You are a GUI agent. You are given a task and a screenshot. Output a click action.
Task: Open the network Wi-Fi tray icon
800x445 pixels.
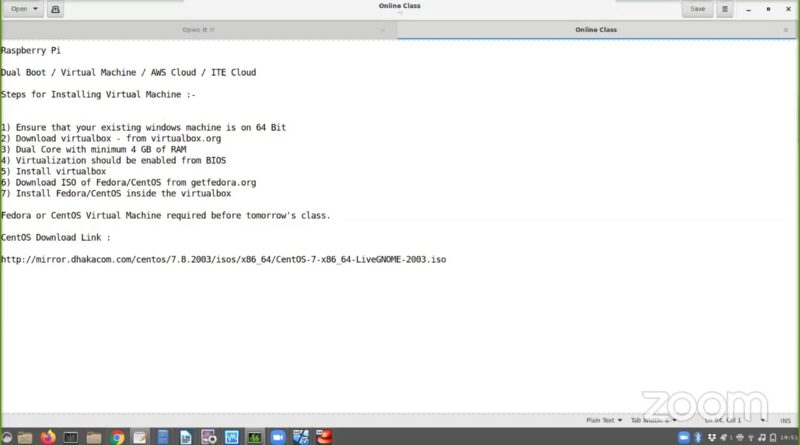click(751, 438)
